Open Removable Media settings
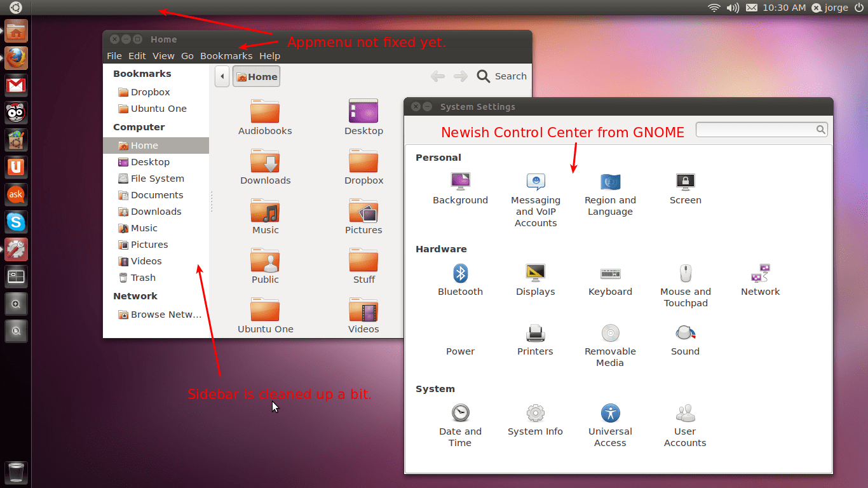 click(x=610, y=346)
